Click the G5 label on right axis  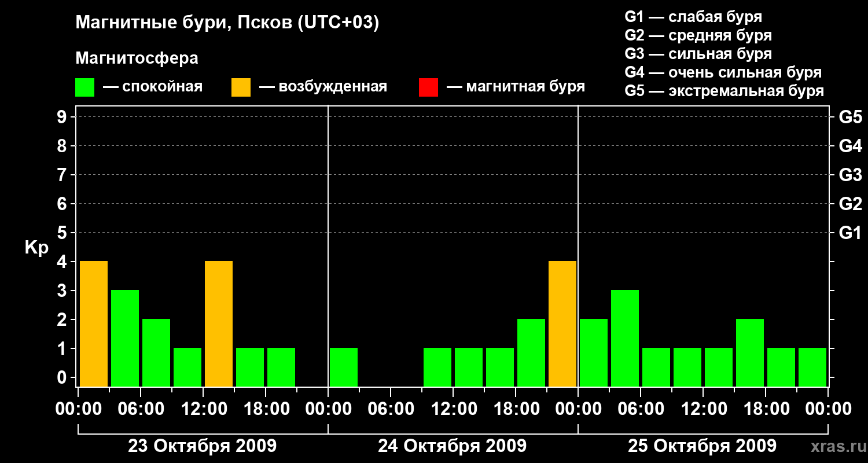tap(850, 117)
